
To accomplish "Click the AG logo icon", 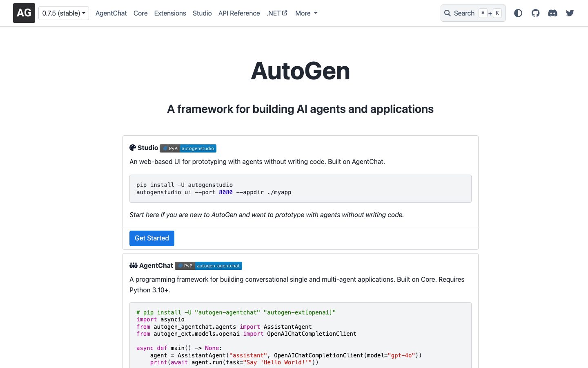I will (24, 13).
